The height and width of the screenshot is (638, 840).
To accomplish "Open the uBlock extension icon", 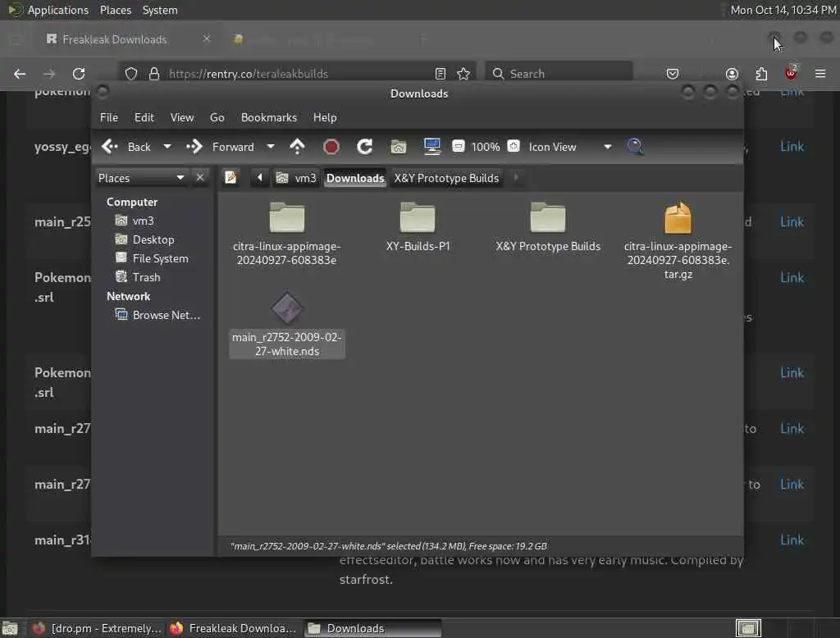I will click(x=791, y=72).
